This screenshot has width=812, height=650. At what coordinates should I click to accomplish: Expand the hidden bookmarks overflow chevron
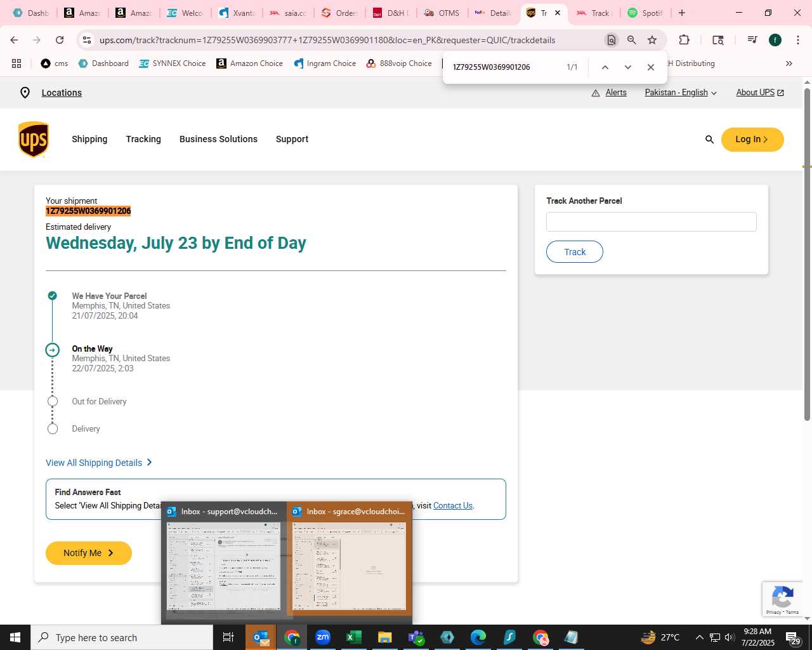(789, 63)
